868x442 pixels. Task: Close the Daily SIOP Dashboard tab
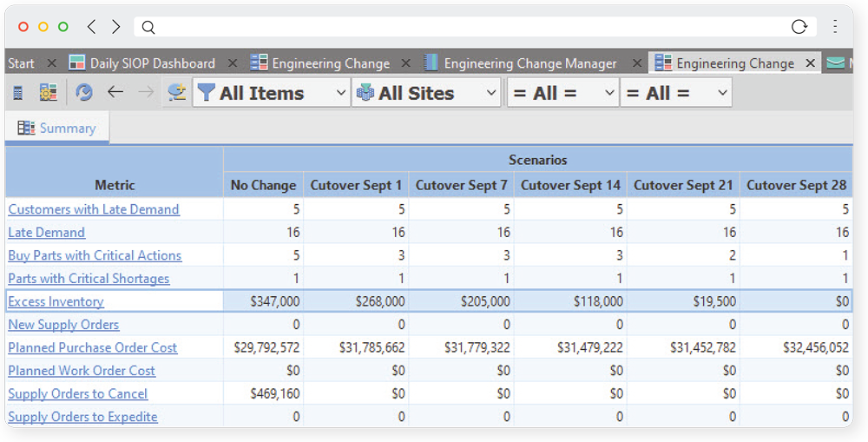233,63
